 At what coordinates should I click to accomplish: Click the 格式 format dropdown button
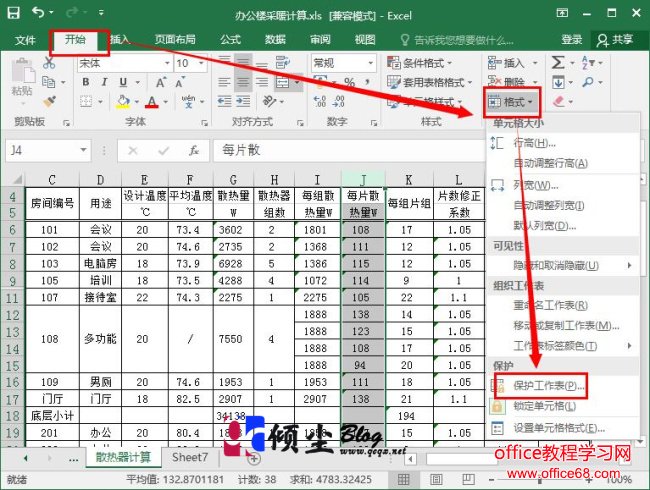tap(511, 102)
